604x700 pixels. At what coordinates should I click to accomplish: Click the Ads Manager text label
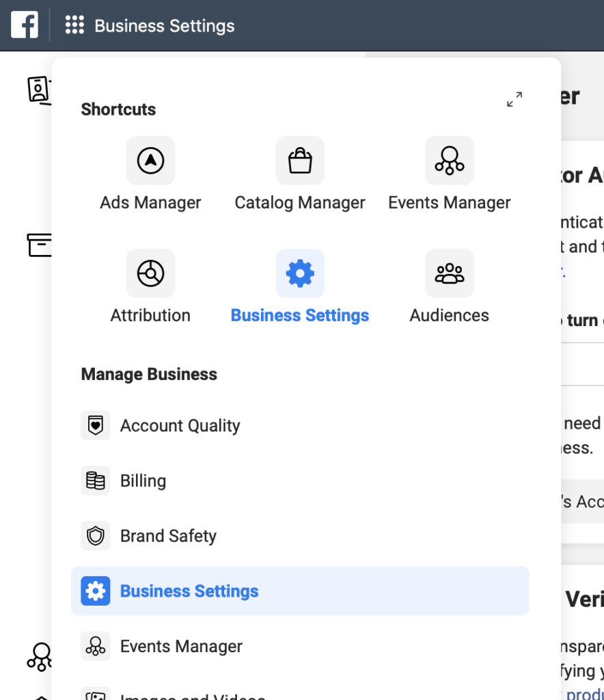150,203
